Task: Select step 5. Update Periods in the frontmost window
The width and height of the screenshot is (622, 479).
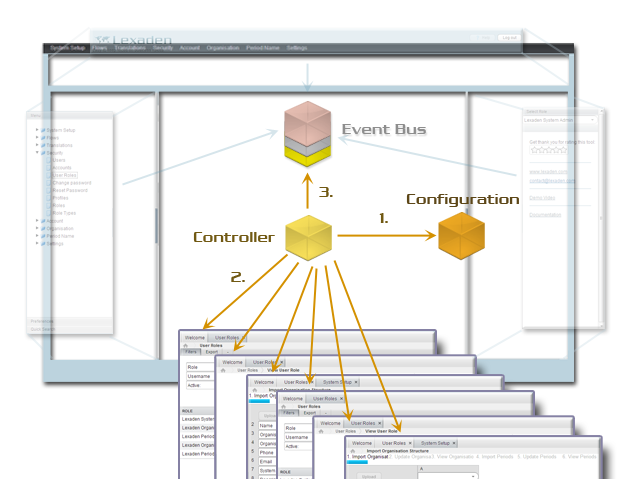Action: click(x=537, y=457)
